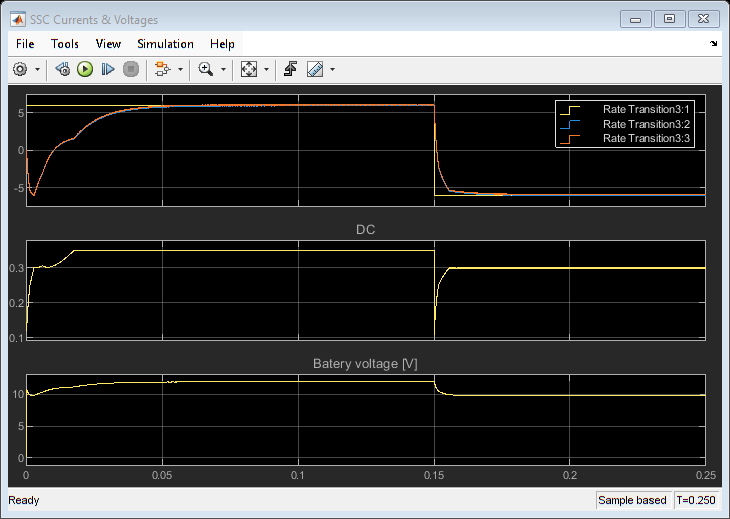Click the Scale Axes Limits icon

tap(249, 69)
